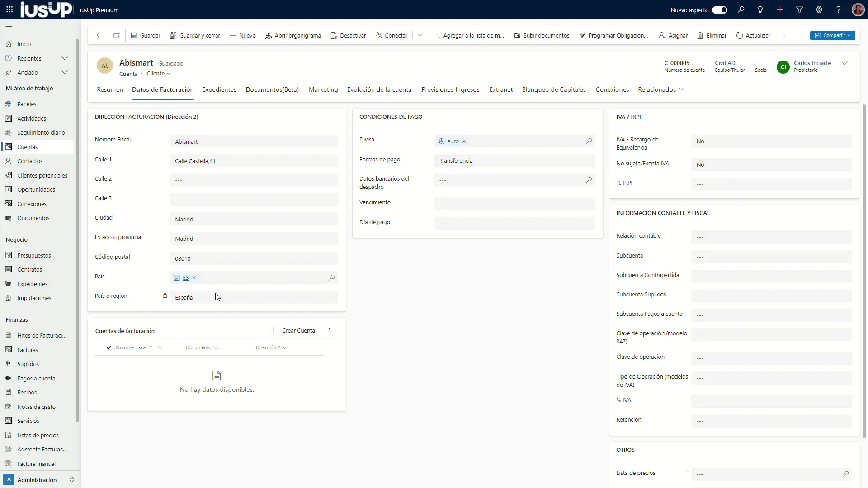
Task: Click the lightbulb assistant icon in header
Action: 760,10
